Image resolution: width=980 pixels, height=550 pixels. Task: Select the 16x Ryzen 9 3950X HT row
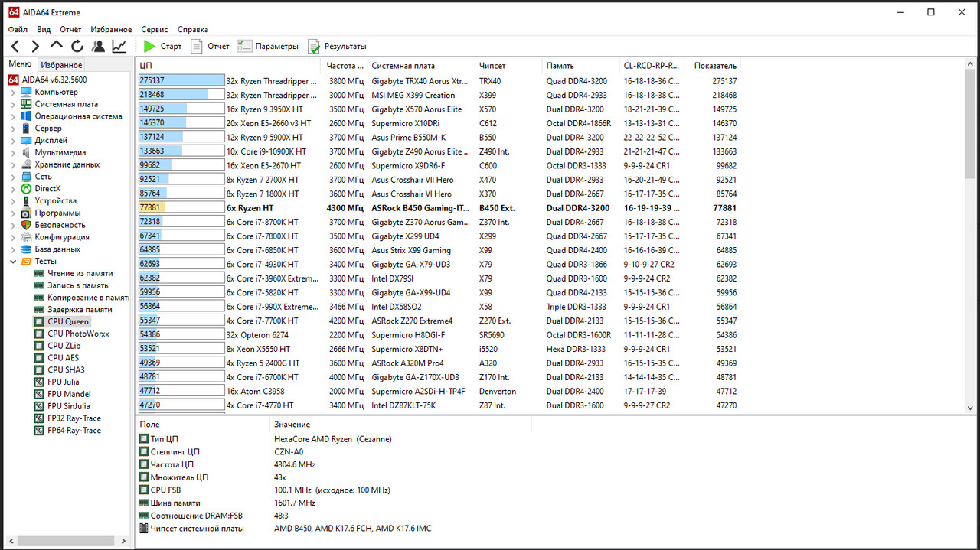(438, 109)
